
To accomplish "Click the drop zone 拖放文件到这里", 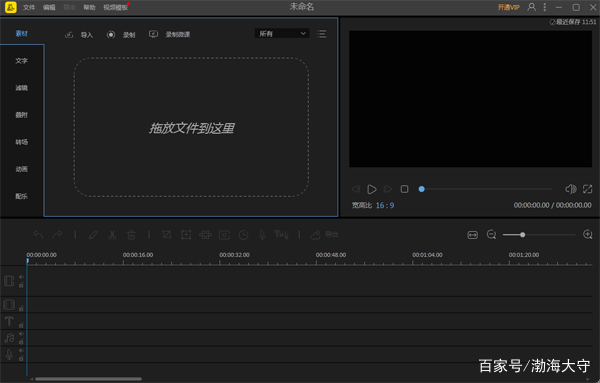I will tap(191, 128).
